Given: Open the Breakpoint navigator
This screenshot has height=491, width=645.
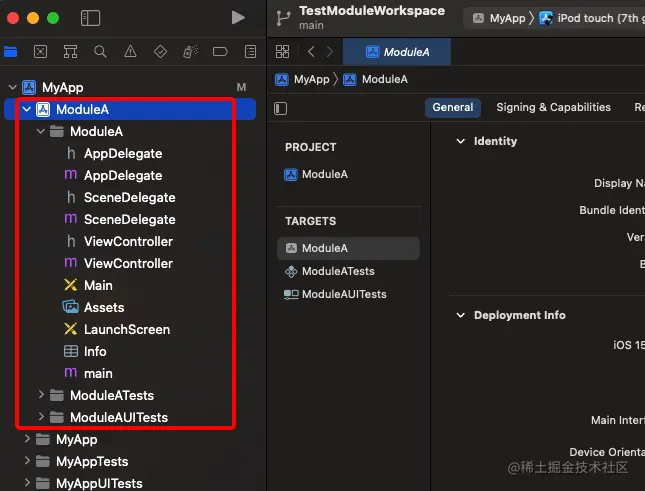Looking at the screenshot, I should click(x=220, y=52).
